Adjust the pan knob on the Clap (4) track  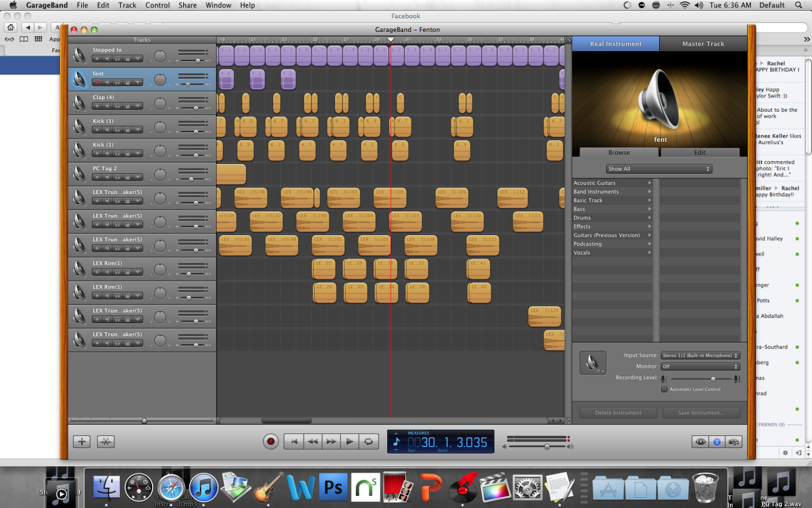point(160,104)
